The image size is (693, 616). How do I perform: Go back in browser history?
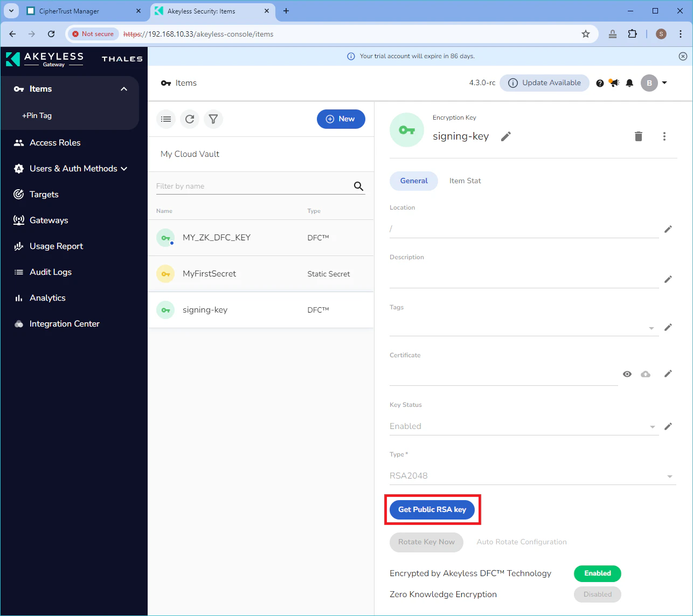tap(12, 34)
